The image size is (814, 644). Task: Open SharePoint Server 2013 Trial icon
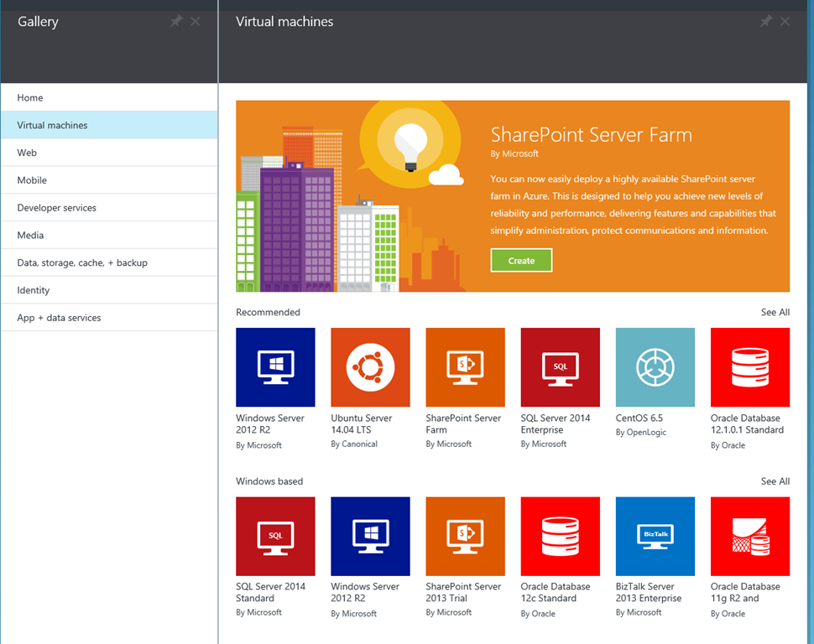tap(465, 536)
